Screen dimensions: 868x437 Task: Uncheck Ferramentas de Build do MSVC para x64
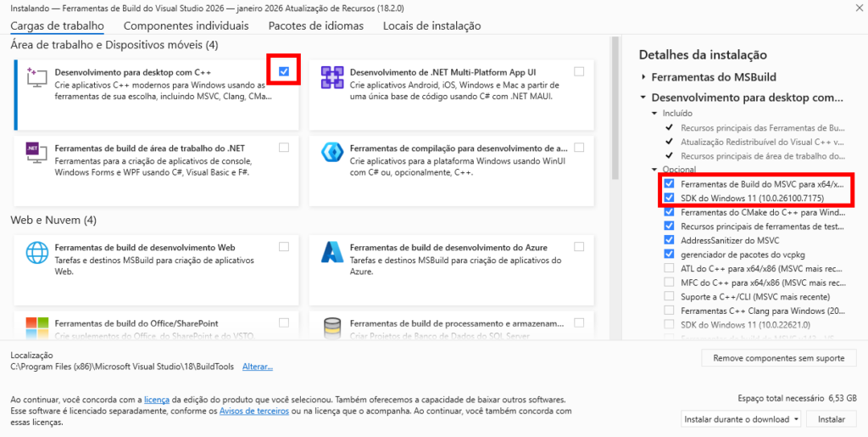click(x=670, y=183)
